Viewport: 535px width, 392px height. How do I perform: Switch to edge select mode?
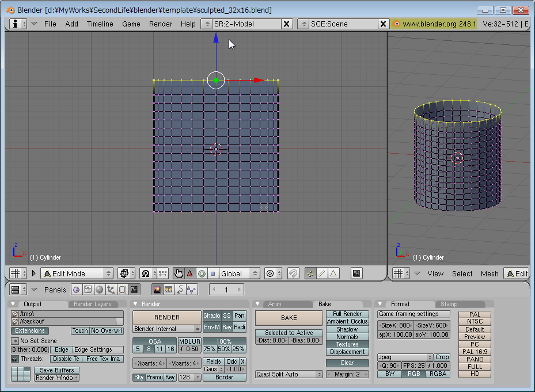(x=322, y=273)
